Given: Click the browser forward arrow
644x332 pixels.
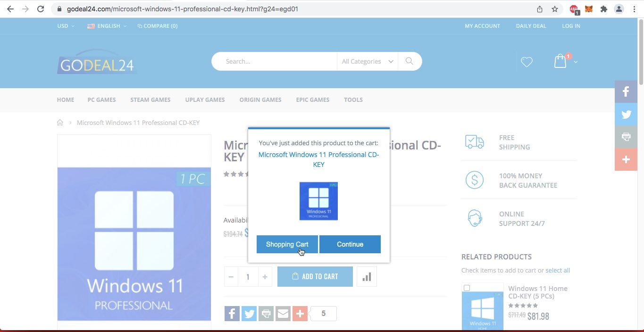Looking at the screenshot, I should coord(25,9).
